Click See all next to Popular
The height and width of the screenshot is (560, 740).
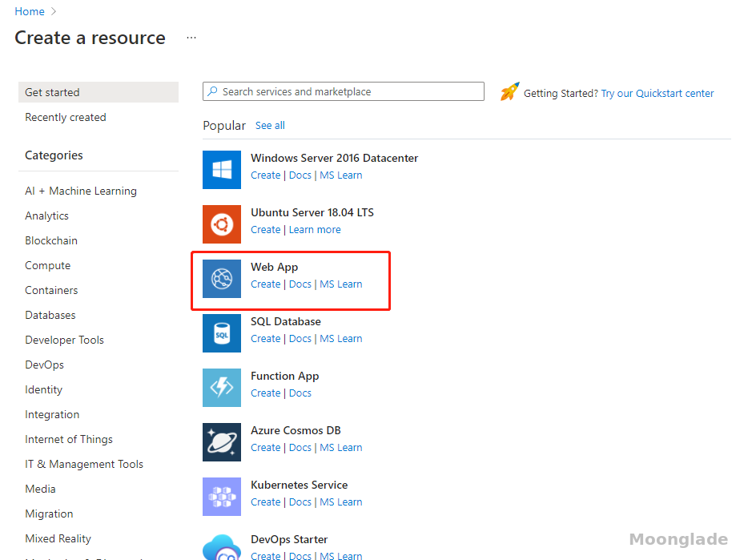point(270,126)
